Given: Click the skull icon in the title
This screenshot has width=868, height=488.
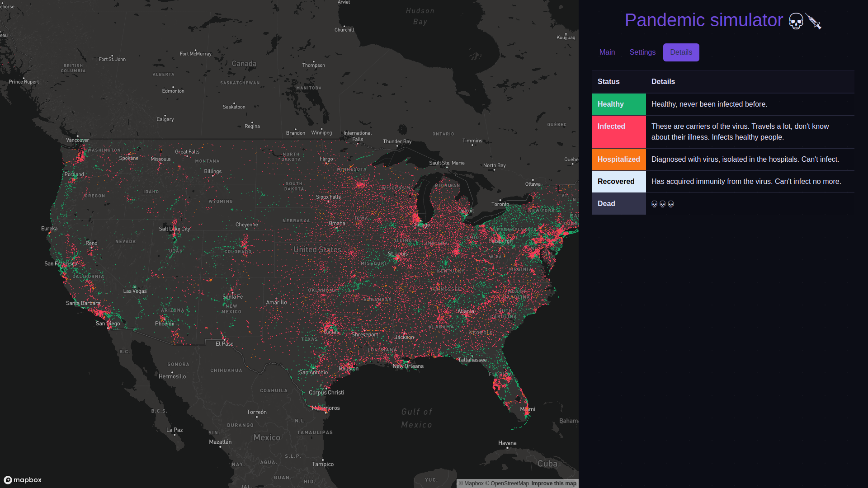Looking at the screenshot, I should click(796, 21).
